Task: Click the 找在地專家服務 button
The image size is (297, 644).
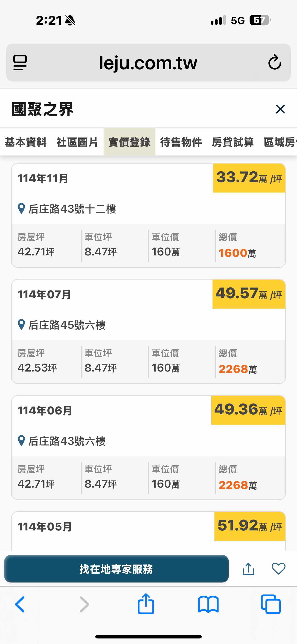Action: [x=116, y=569]
